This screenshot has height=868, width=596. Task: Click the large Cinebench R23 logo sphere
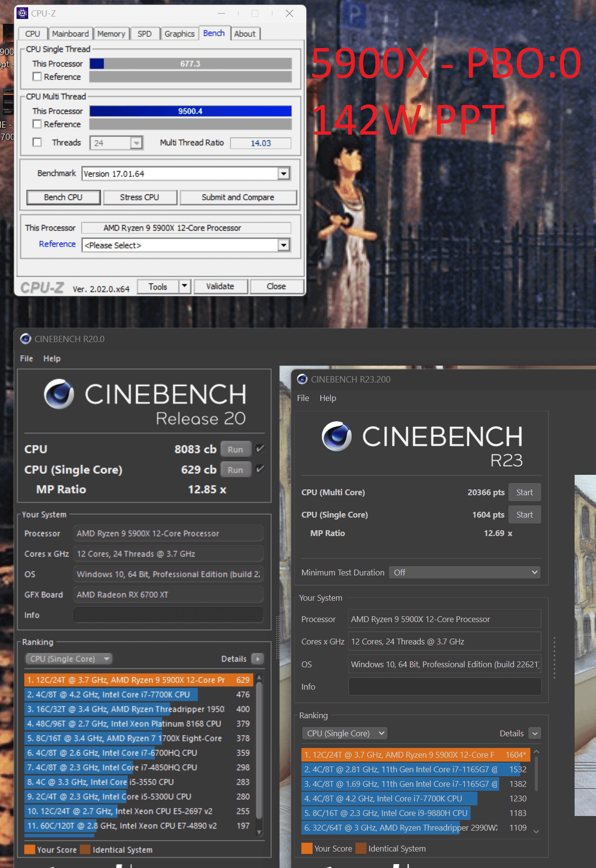(336, 436)
